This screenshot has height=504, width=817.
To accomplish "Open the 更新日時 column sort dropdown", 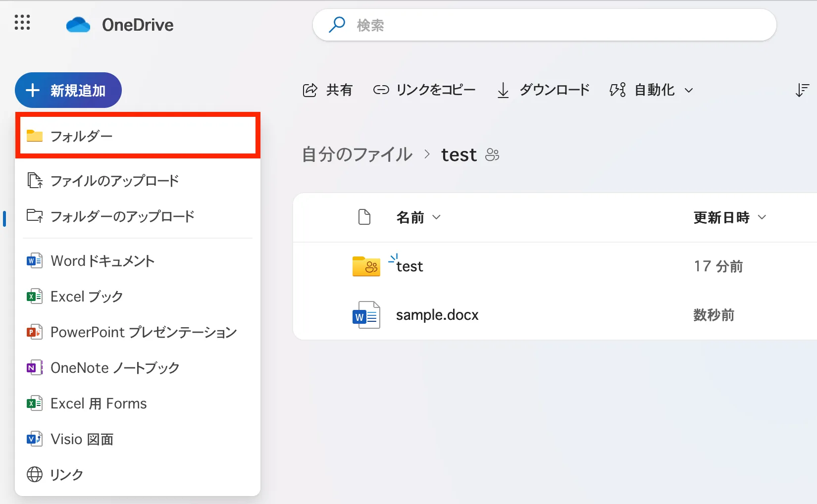I will pos(762,217).
